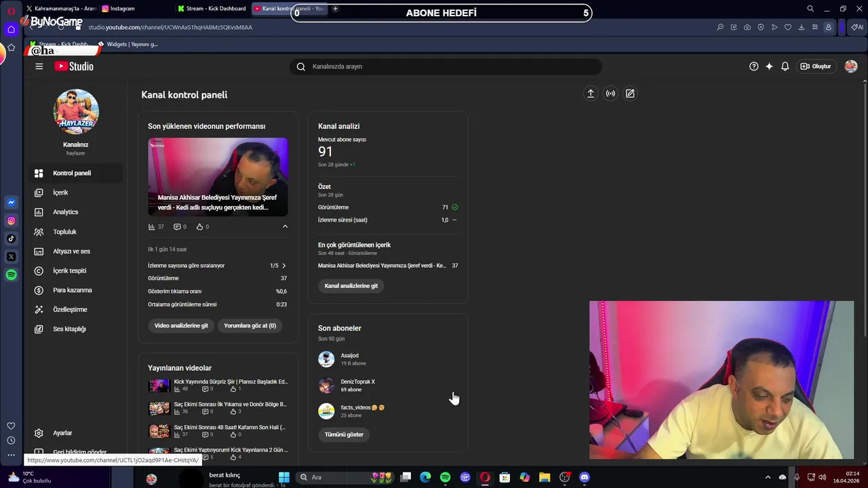This screenshot has width=868, height=488.
Task: Open video Kick Yayınında Sürpriz Şiir
Action: coord(231,382)
